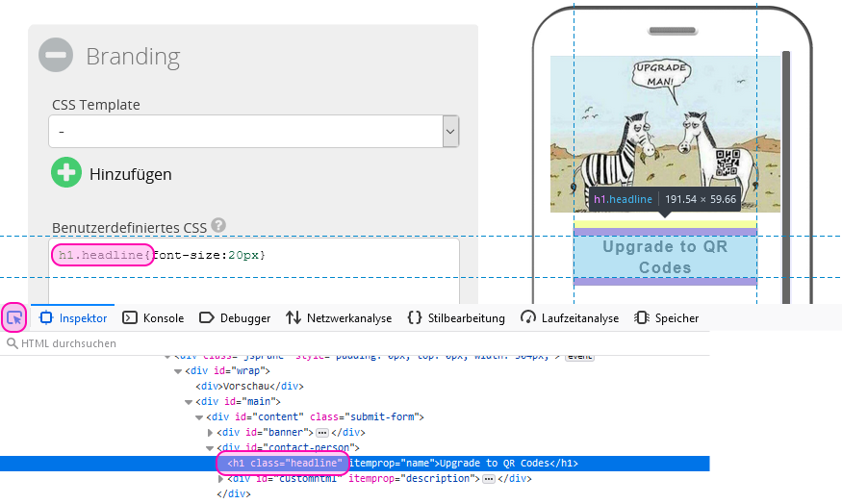842x504 pixels.
Task: Focus the HTML durchsuchen search field
Action: 354,343
